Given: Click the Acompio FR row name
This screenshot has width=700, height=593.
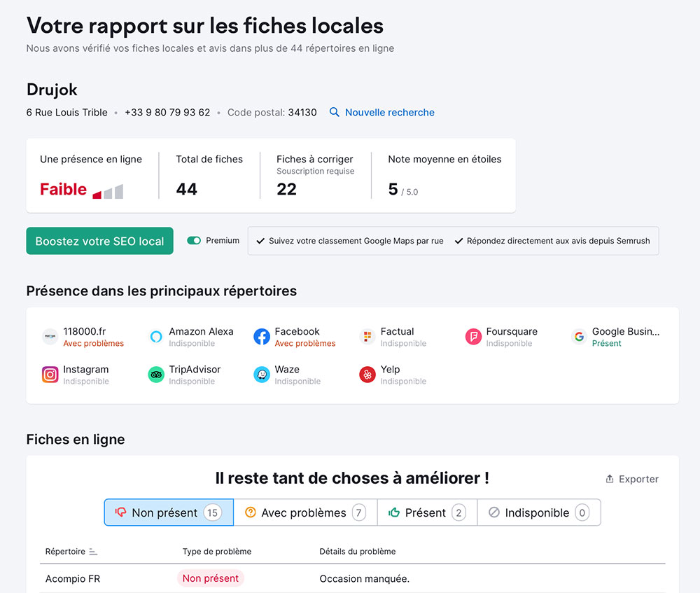Looking at the screenshot, I should [73, 579].
